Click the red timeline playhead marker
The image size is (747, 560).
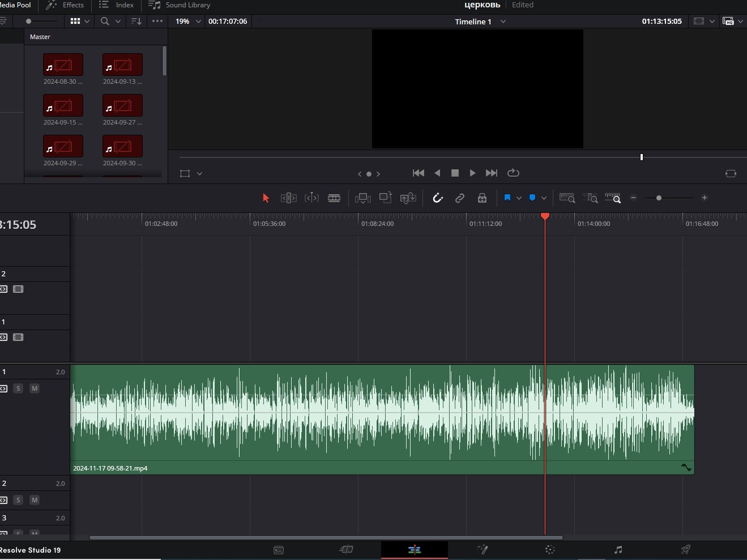tap(545, 216)
